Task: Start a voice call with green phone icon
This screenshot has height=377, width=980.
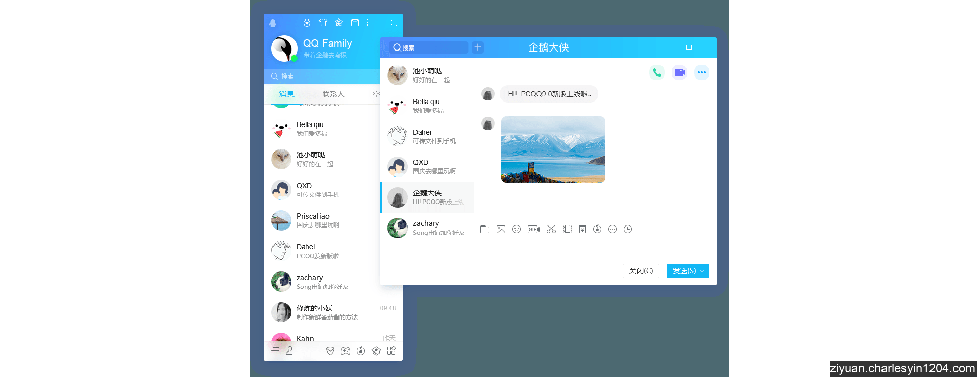Action: (x=657, y=72)
